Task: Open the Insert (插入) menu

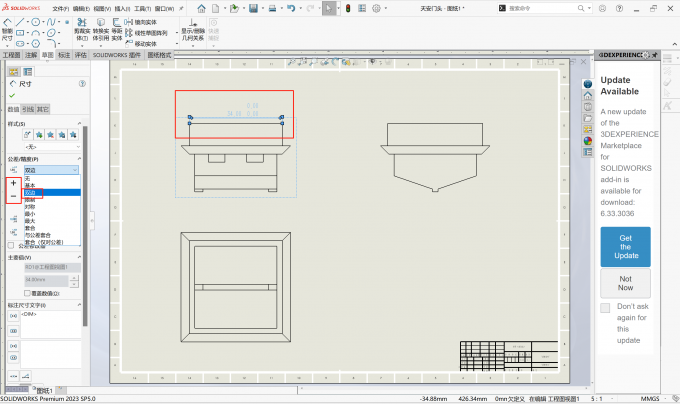Action: [x=122, y=9]
